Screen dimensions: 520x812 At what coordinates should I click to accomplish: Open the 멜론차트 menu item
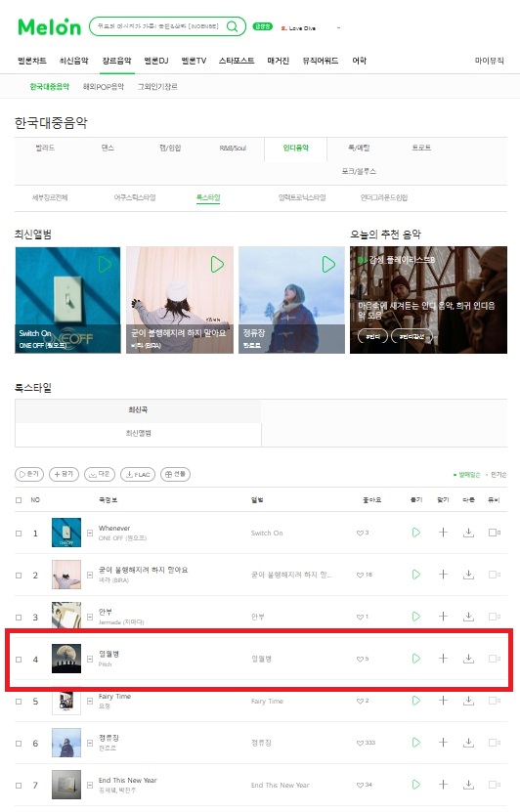(32, 61)
